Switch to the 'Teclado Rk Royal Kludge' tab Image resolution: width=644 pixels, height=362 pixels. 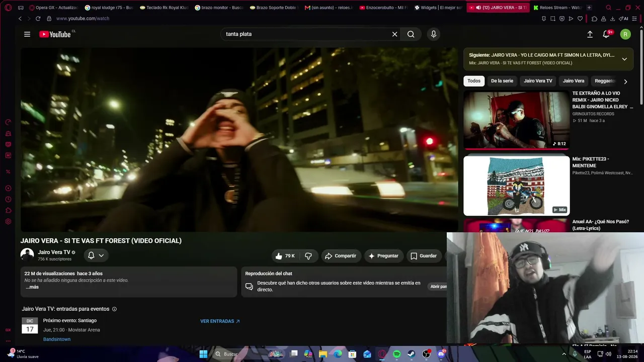164,8
